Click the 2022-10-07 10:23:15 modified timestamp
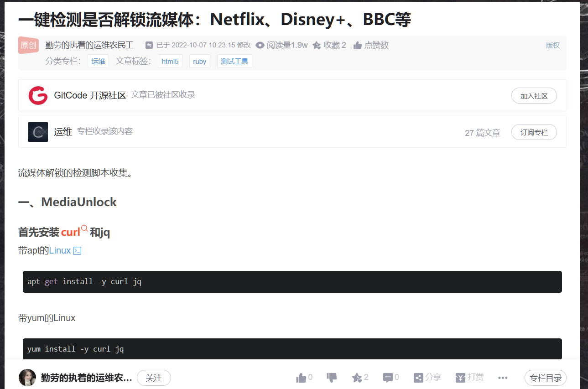Image resolution: width=588 pixels, height=389 pixels. (x=203, y=45)
